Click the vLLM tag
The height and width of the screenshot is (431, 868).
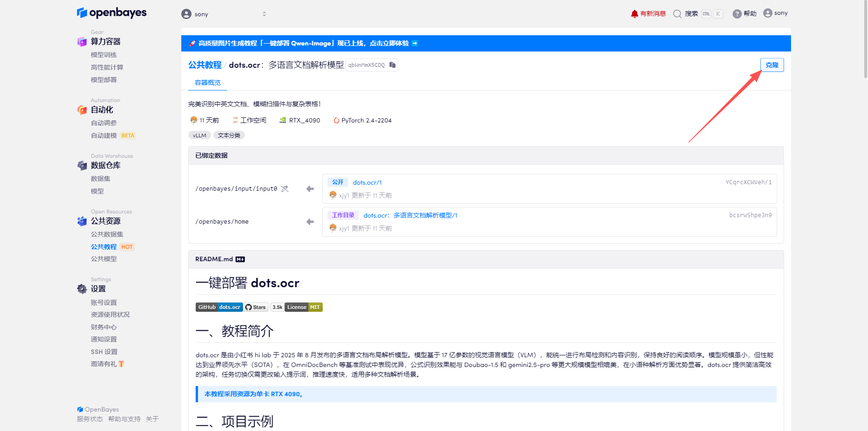[199, 135]
